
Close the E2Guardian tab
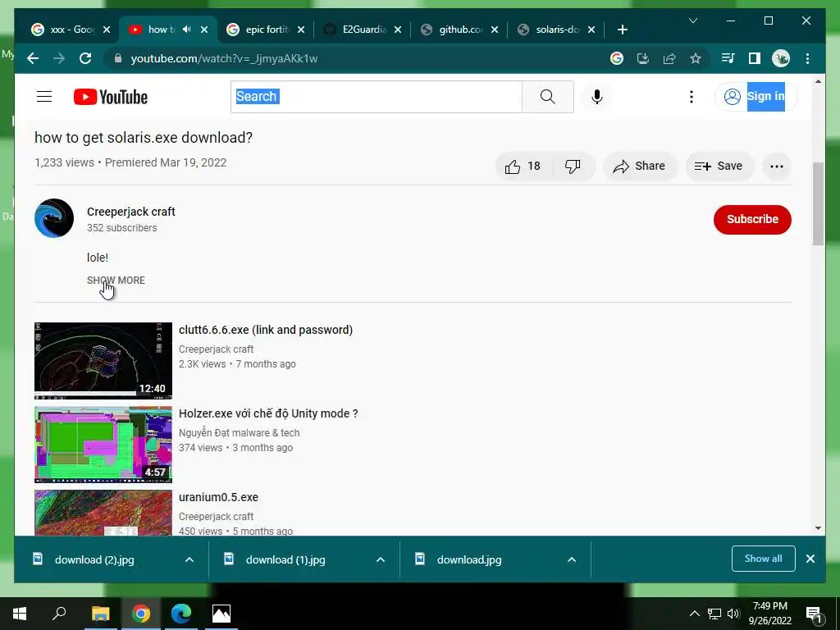(398, 30)
